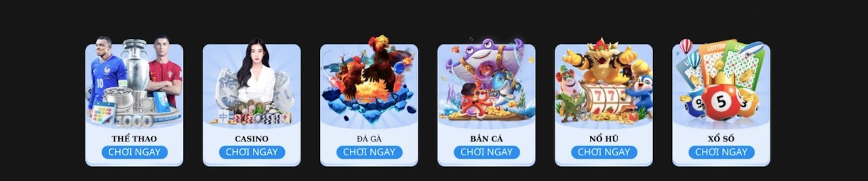Click the ĐÁ GÀ category title
The width and height of the screenshot is (868, 181).
(369, 138)
